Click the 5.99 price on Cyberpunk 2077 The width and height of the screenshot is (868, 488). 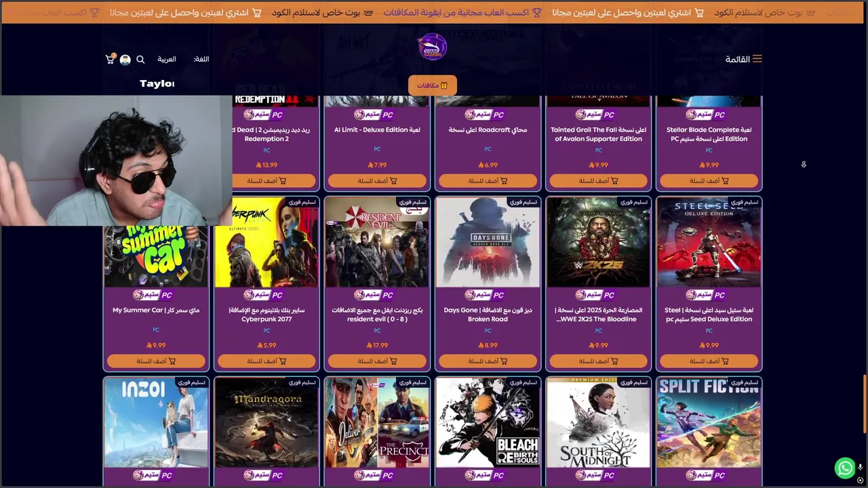(x=267, y=345)
